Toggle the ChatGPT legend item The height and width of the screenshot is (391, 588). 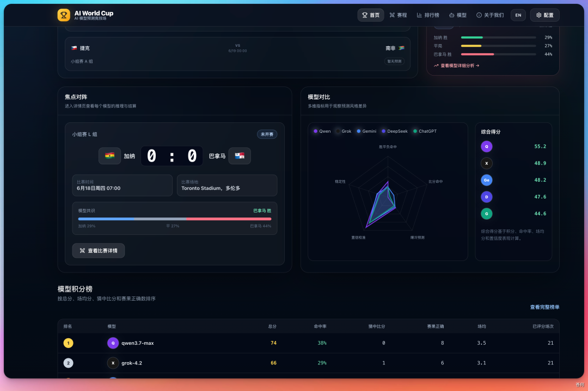[x=425, y=131]
